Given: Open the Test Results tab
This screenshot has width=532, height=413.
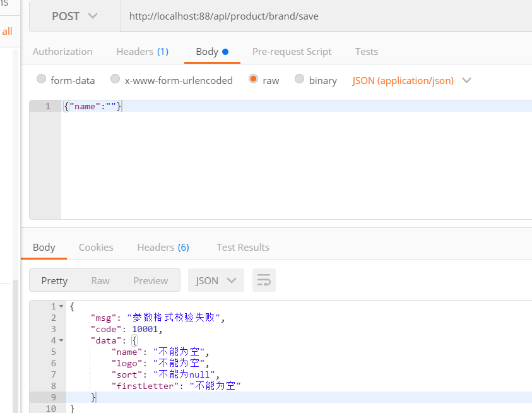Looking at the screenshot, I should click(242, 248).
